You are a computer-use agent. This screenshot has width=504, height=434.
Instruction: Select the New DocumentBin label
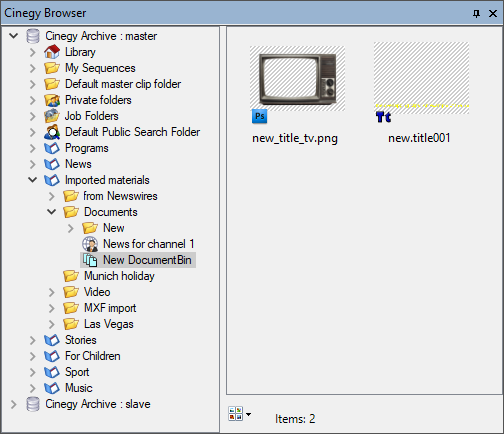pos(147,260)
